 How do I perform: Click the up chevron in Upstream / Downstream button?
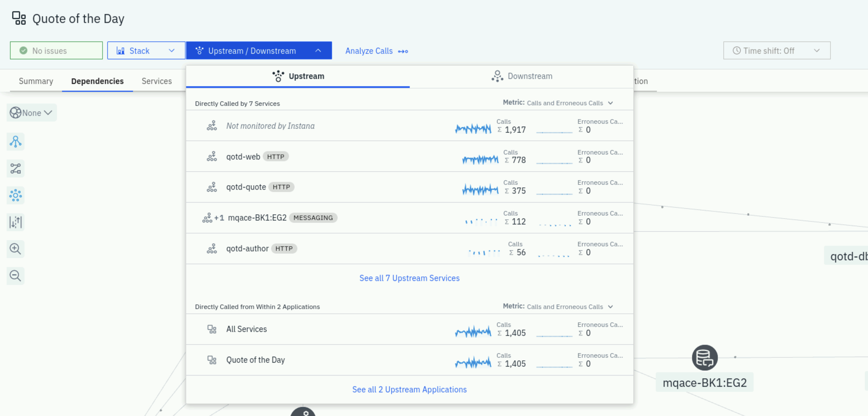(318, 51)
